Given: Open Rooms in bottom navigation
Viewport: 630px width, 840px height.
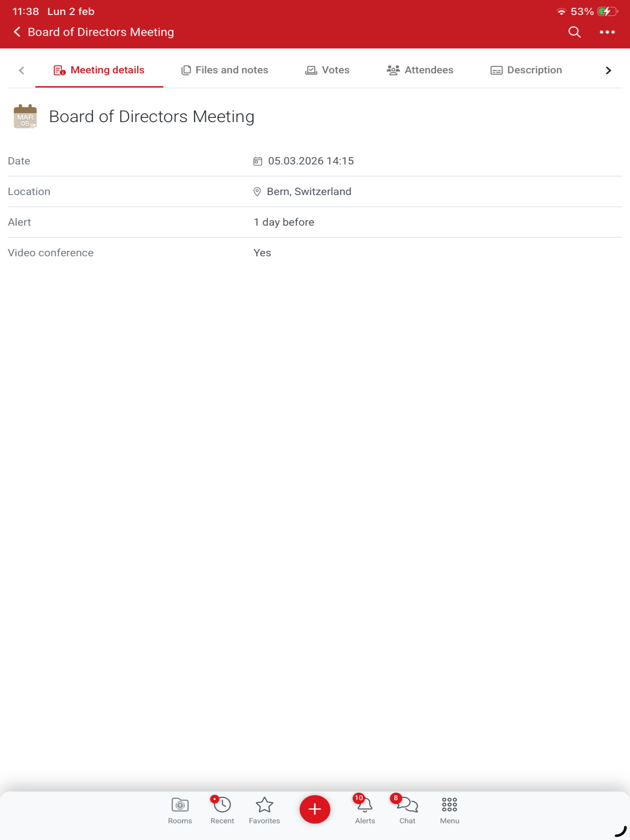Looking at the screenshot, I should coord(180,810).
